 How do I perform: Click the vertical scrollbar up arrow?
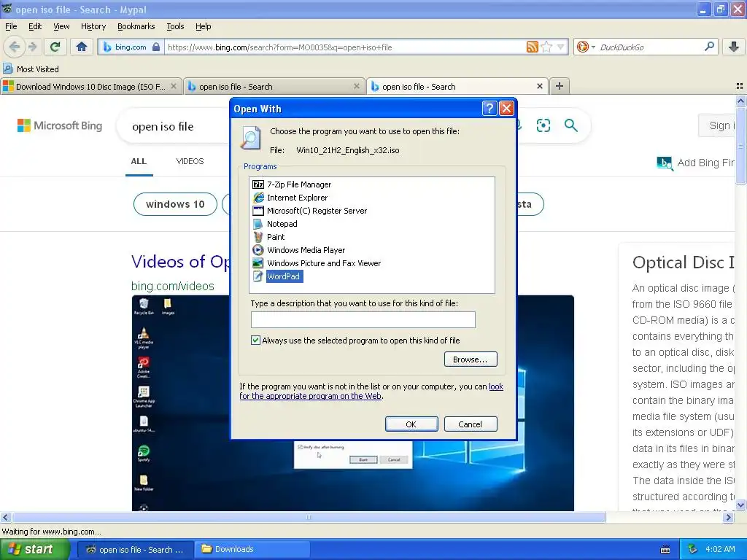coord(740,101)
